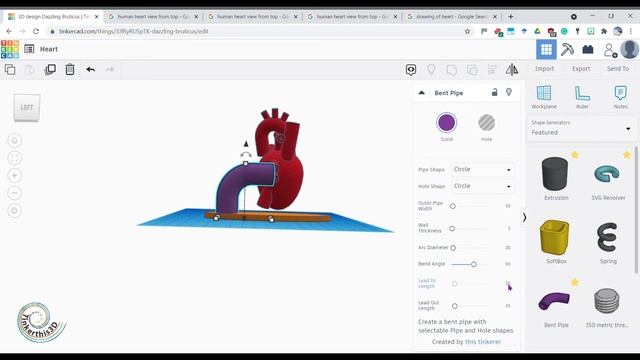Click the browser address bar URL

tap(133, 31)
